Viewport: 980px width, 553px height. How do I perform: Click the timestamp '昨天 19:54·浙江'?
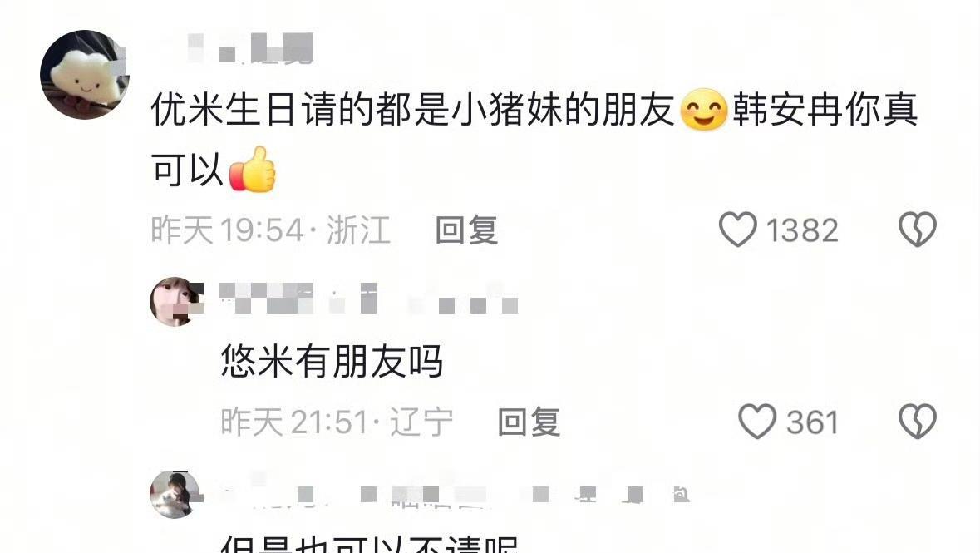tap(271, 230)
